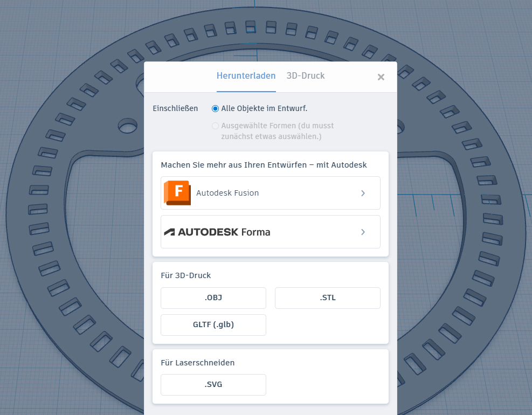Export the design as .STL

328,298
